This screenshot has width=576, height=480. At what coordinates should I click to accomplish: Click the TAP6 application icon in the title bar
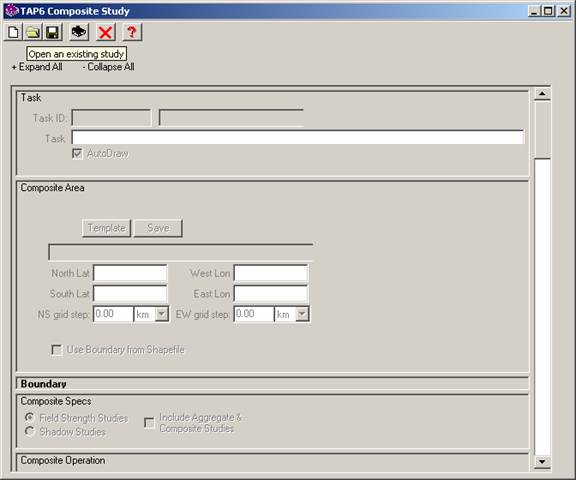tap(12, 11)
